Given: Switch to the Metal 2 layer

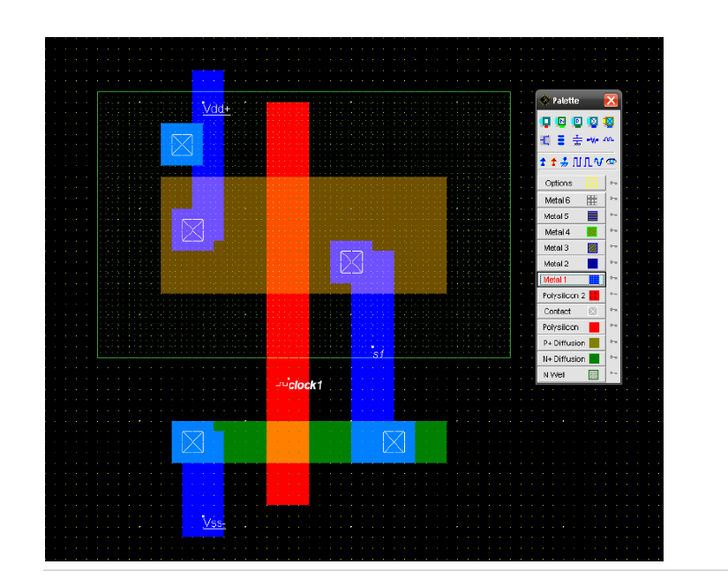Looking at the screenshot, I should point(572,263).
